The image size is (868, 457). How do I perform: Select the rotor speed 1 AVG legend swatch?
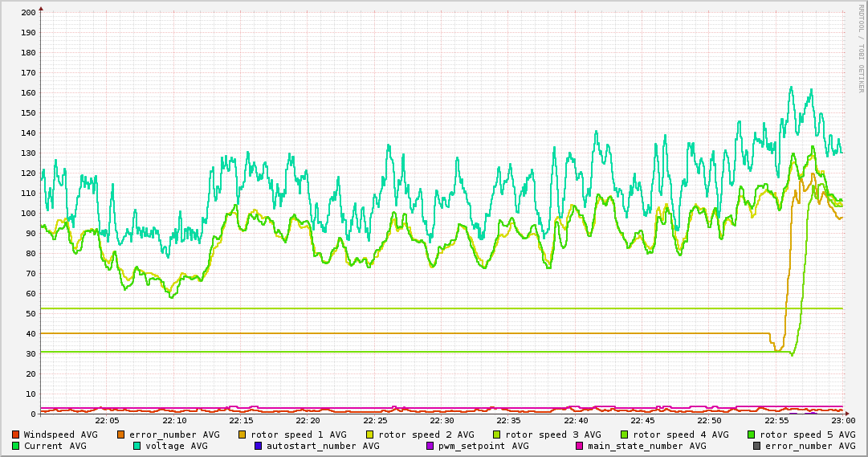click(x=242, y=435)
